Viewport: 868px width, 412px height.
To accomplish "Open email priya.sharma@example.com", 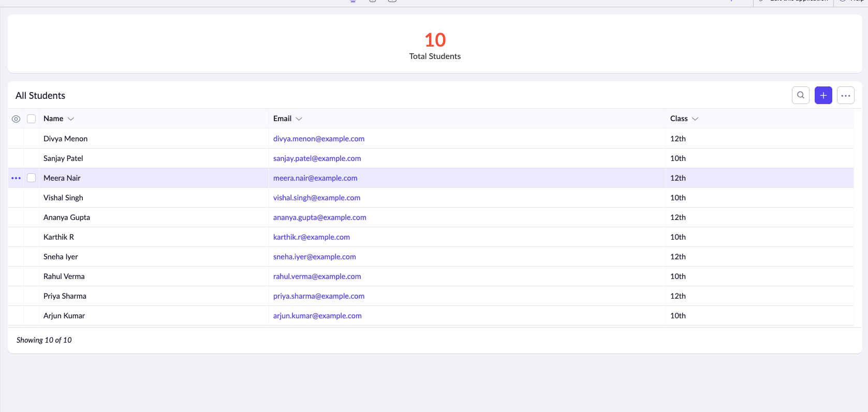I will coord(319,296).
